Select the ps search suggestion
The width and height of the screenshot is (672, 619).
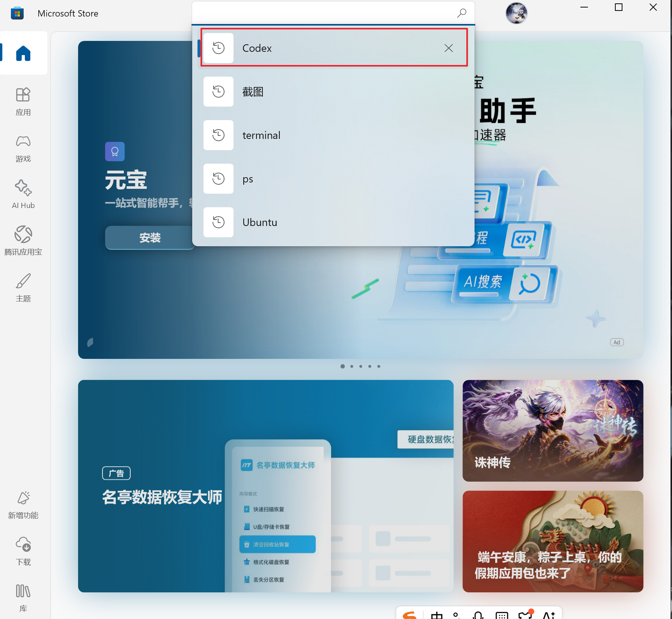[x=334, y=179]
